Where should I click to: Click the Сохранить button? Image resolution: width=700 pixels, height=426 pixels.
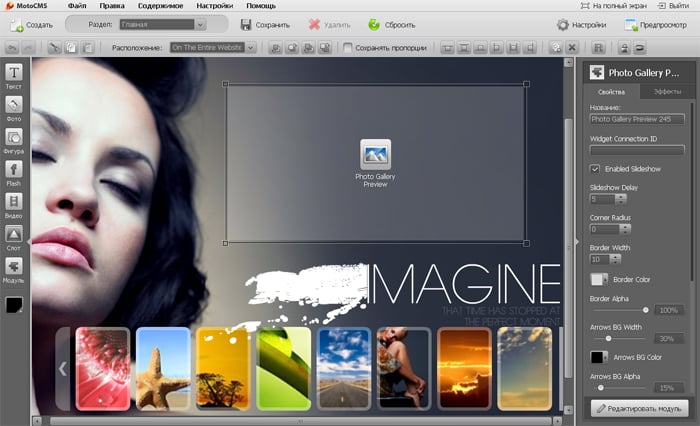tap(265, 24)
